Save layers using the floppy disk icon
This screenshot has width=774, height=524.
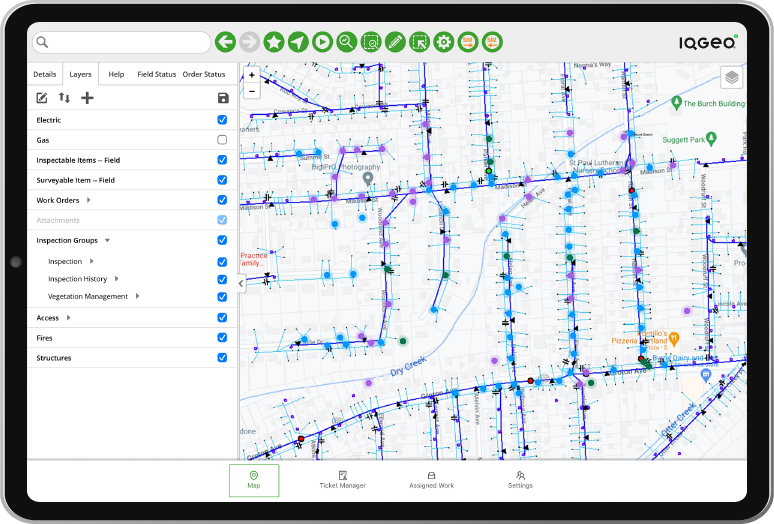pyautogui.click(x=223, y=98)
